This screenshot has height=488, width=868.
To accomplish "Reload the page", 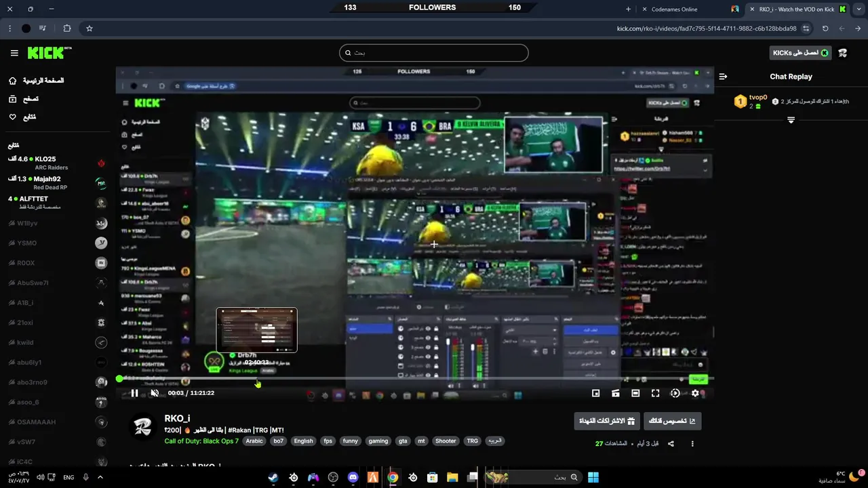I will click(x=825, y=28).
